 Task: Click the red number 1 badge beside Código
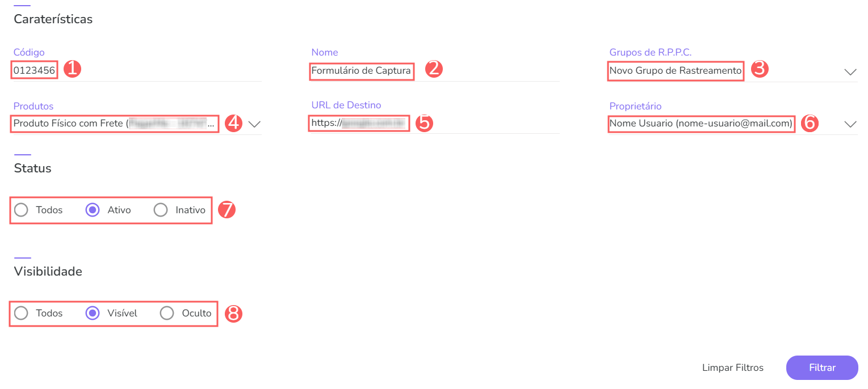tap(72, 69)
